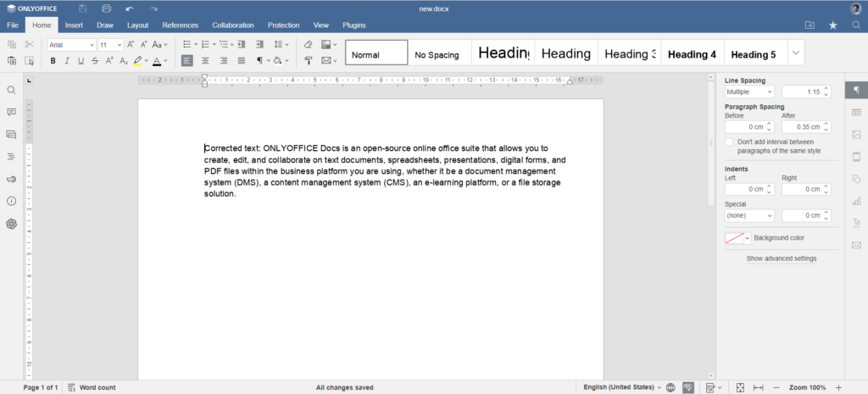Enable don't add interval between paragraphs checkbox
Image resolution: width=868 pixels, height=394 pixels.
tap(729, 142)
